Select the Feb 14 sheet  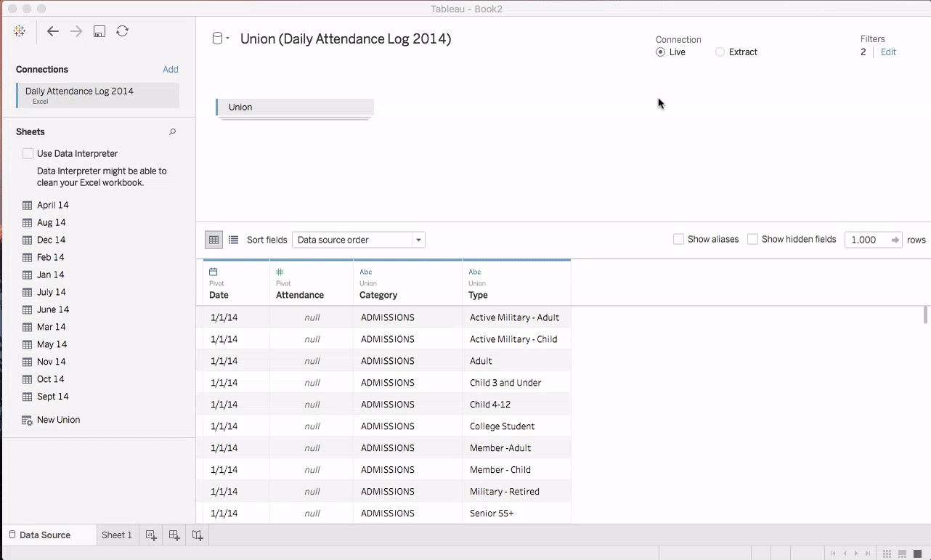click(51, 257)
